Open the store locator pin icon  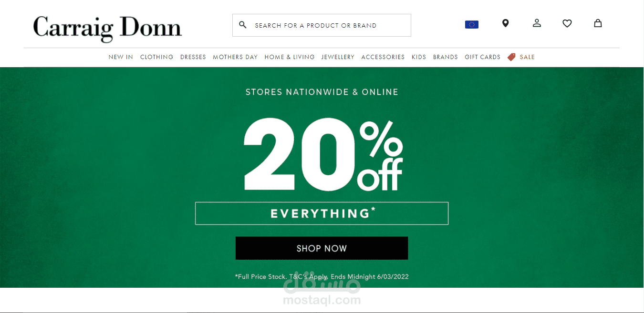coord(506,23)
